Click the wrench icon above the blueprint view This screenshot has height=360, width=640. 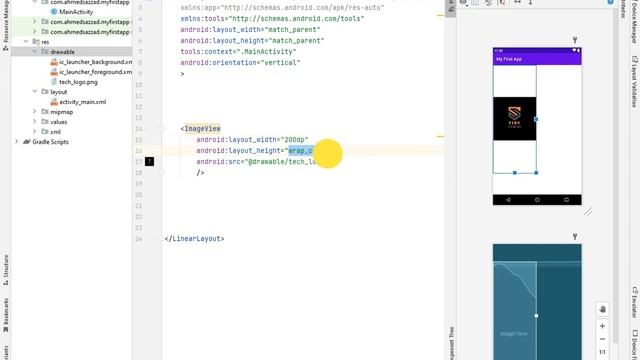575,236
